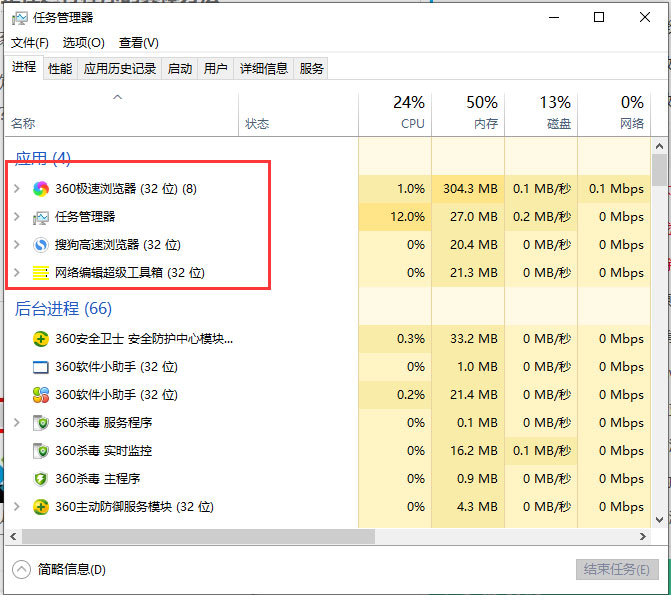Switch to the 用户 tab
The height and width of the screenshot is (595, 671).
point(215,68)
